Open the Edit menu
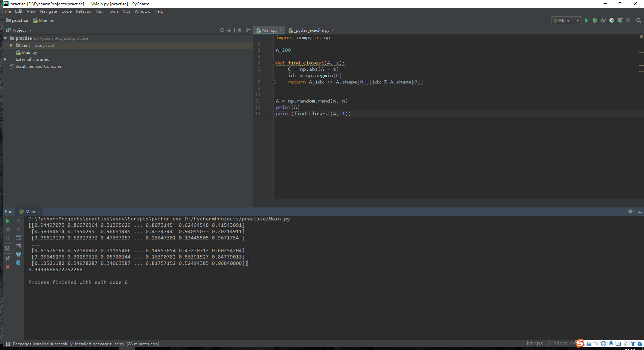 [x=19, y=11]
